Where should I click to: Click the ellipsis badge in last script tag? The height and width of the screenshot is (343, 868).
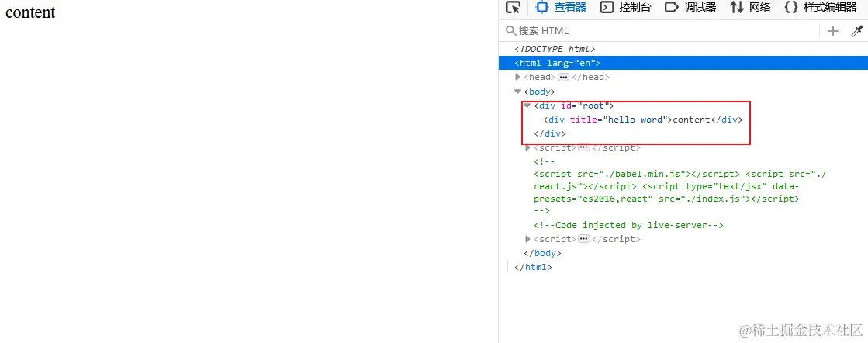click(583, 239)
